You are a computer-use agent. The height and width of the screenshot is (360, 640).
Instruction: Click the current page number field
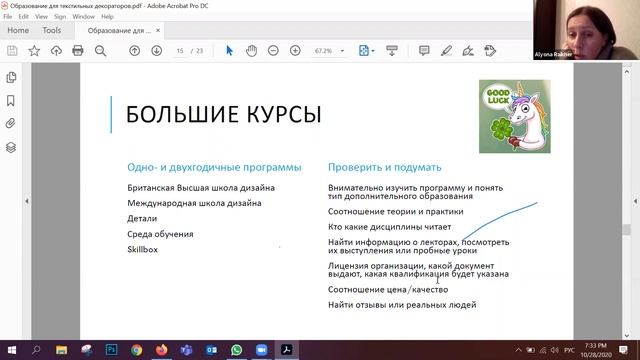(x=180, y=51)
